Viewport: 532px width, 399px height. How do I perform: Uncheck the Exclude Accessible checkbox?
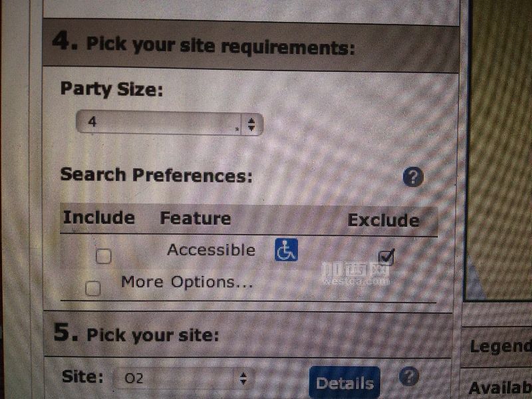click(x=386, y=257)
